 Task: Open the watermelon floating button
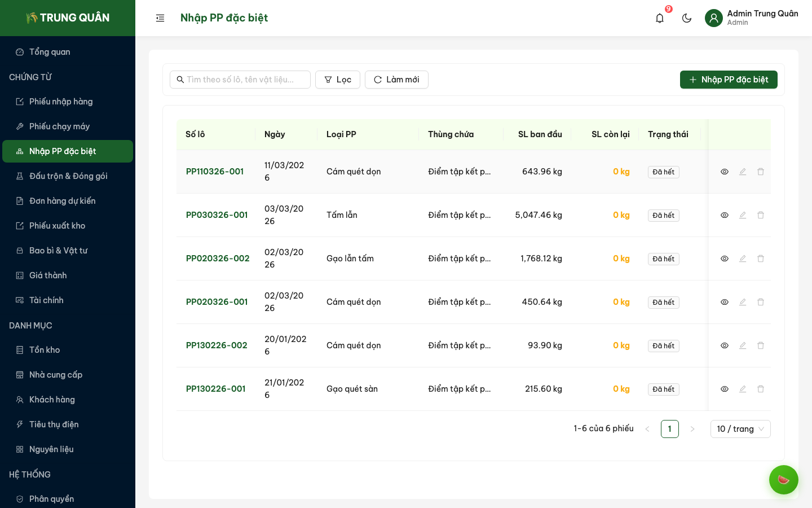coord(783,479)
